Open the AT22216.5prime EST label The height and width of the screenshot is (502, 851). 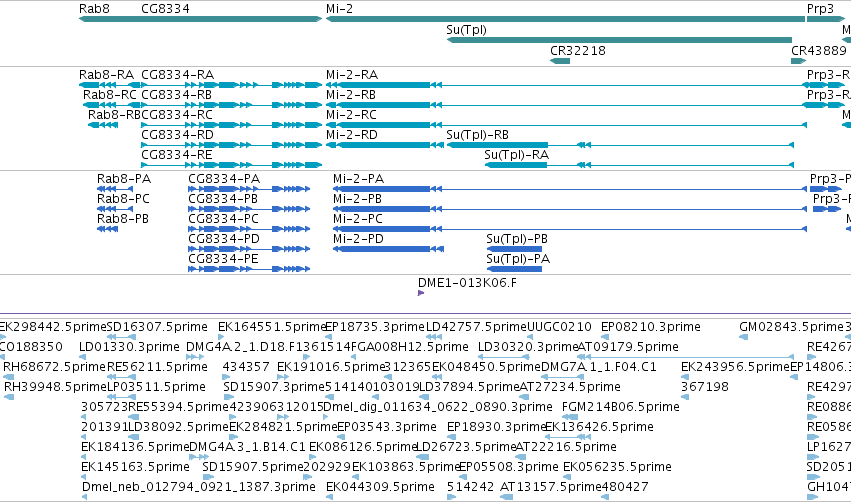(x=566, y=447)
